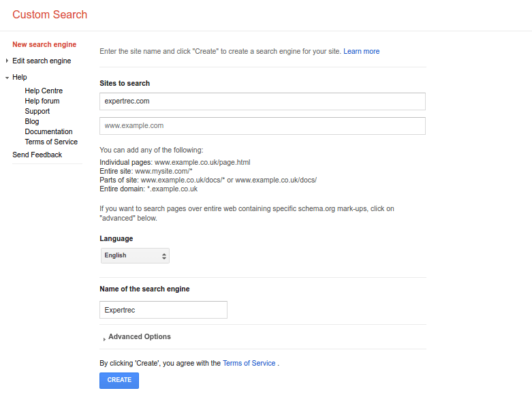Viewport: 532px width, 397px height.
Task: Click Send Feedback
Action: click(37, 155)
